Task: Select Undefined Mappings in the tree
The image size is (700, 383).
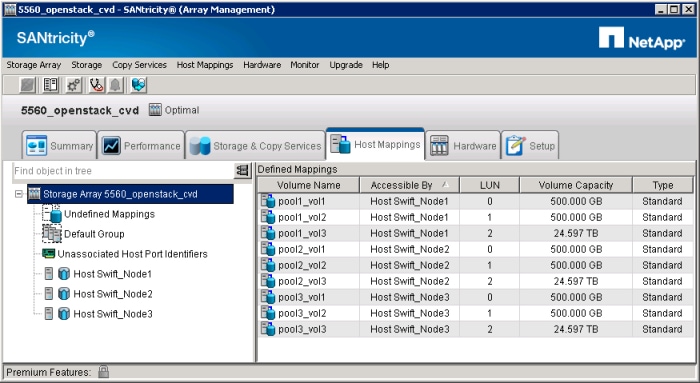Action: pyautogui.click(x=109, y=214)
